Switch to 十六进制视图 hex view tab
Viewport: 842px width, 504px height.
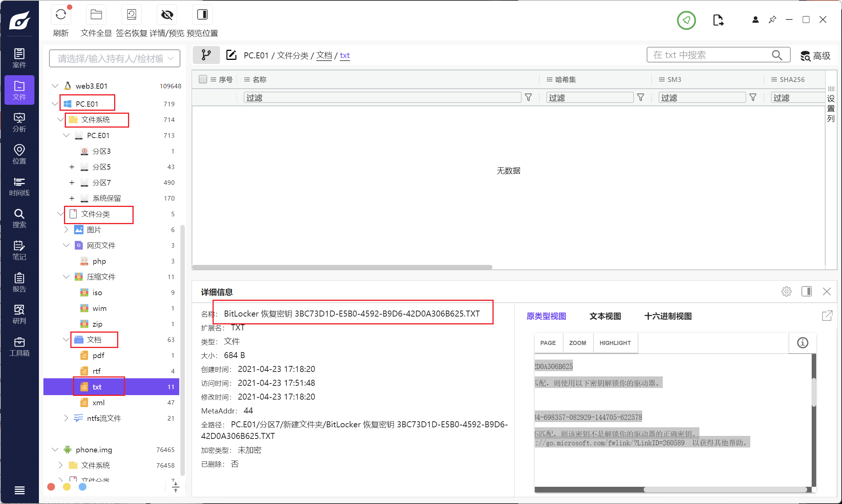[x=668, y=316]
